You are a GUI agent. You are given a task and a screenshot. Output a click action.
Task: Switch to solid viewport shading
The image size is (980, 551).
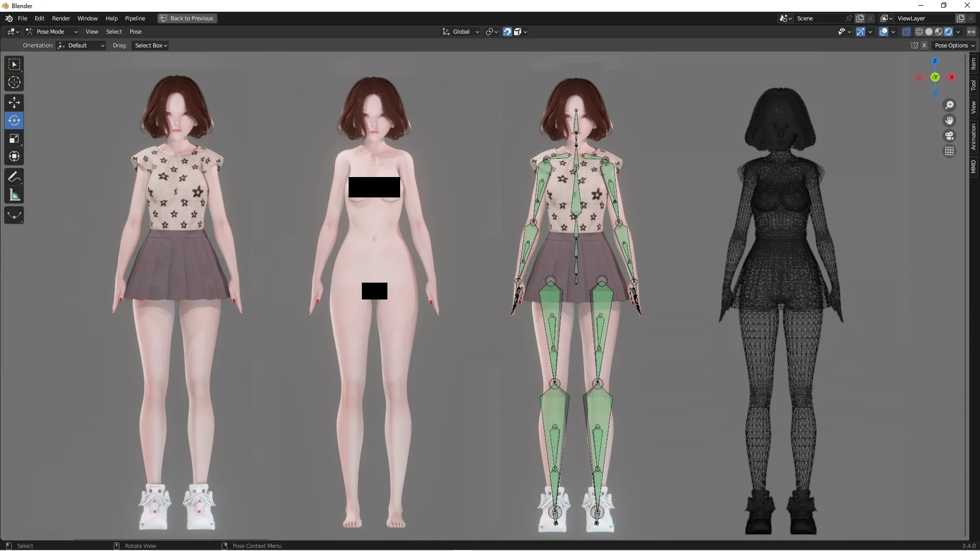tap(929, 32)
